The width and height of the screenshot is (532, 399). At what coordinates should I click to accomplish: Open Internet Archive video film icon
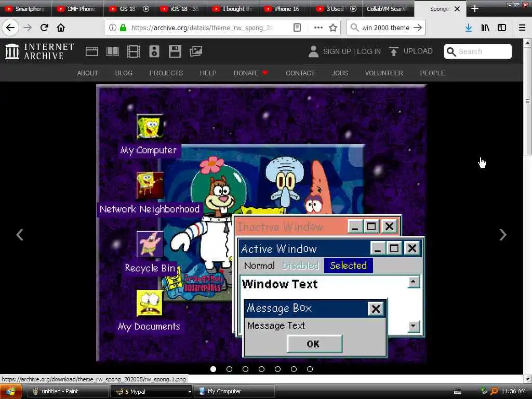(x=134, y=51)
